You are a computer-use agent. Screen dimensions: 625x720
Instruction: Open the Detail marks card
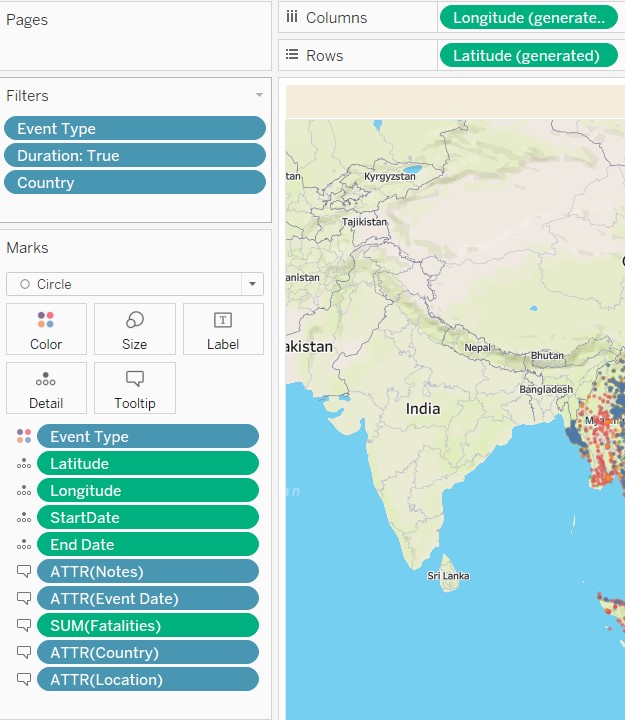pos(46,389)
